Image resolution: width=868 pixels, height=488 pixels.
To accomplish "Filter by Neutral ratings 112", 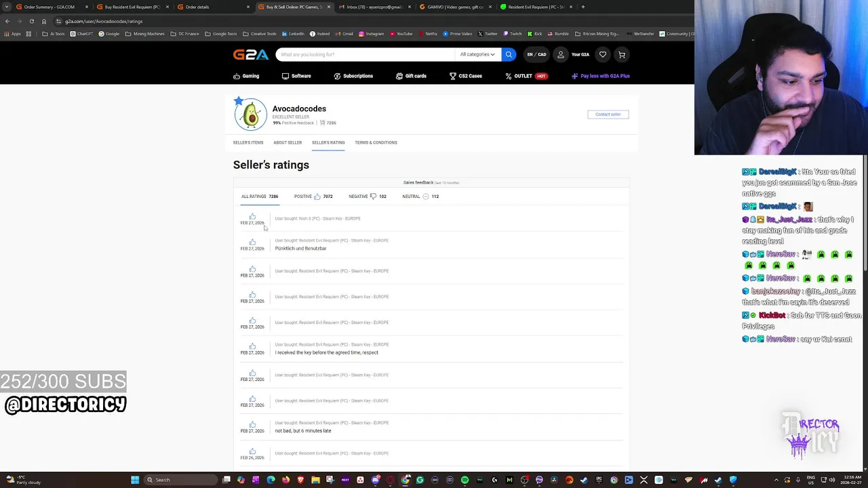I will pyautogui.click(x=420, y=197).
